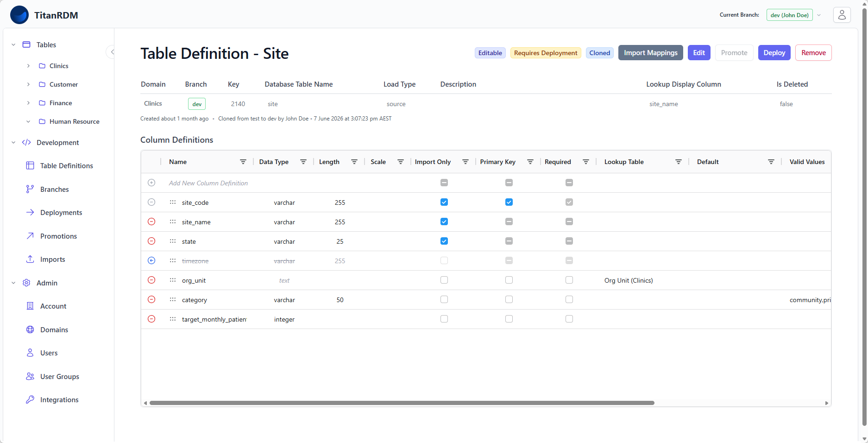868x443 pixels.
Task: Click the User Groups people icon
Action: [30, 376]
